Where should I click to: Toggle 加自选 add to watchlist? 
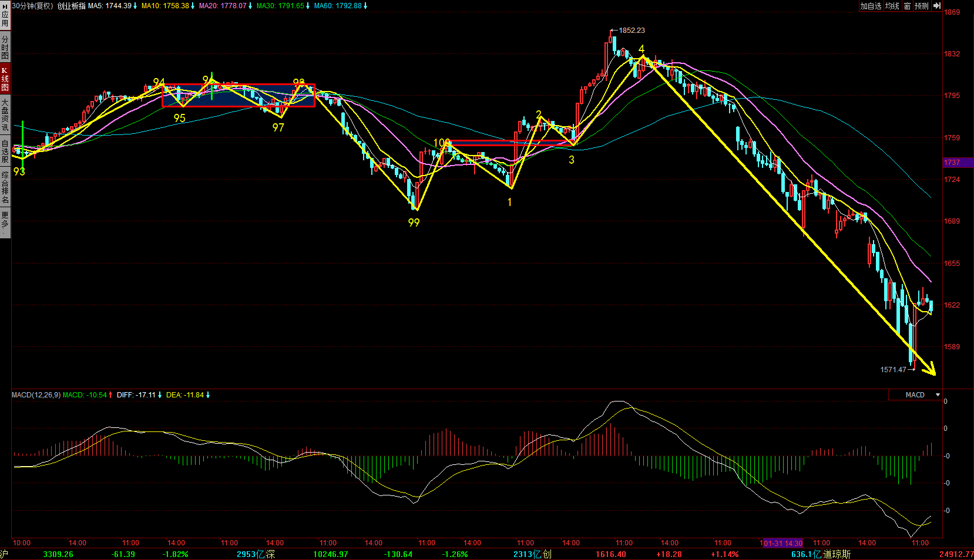coord(871,6)
